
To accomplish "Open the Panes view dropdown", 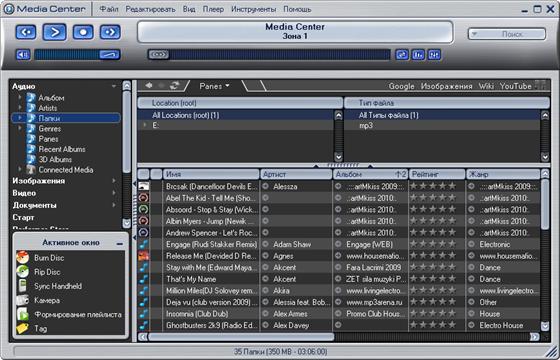I will point(214,86).
